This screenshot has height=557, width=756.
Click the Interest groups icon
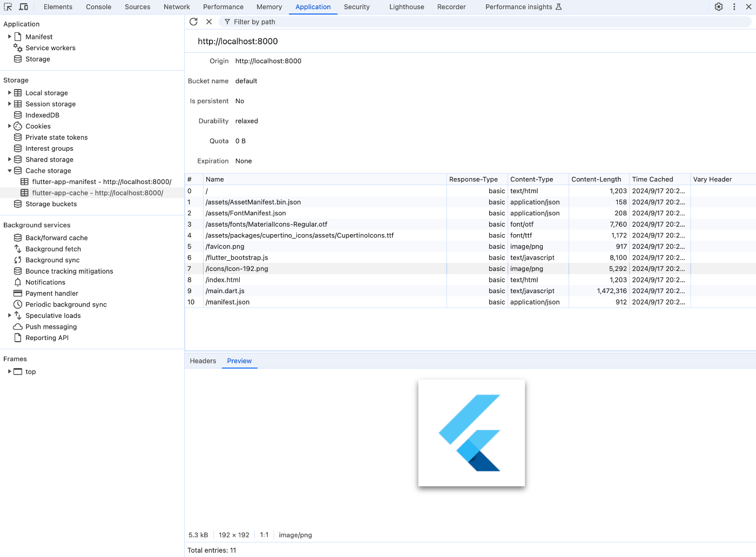[x=18, y=148]
